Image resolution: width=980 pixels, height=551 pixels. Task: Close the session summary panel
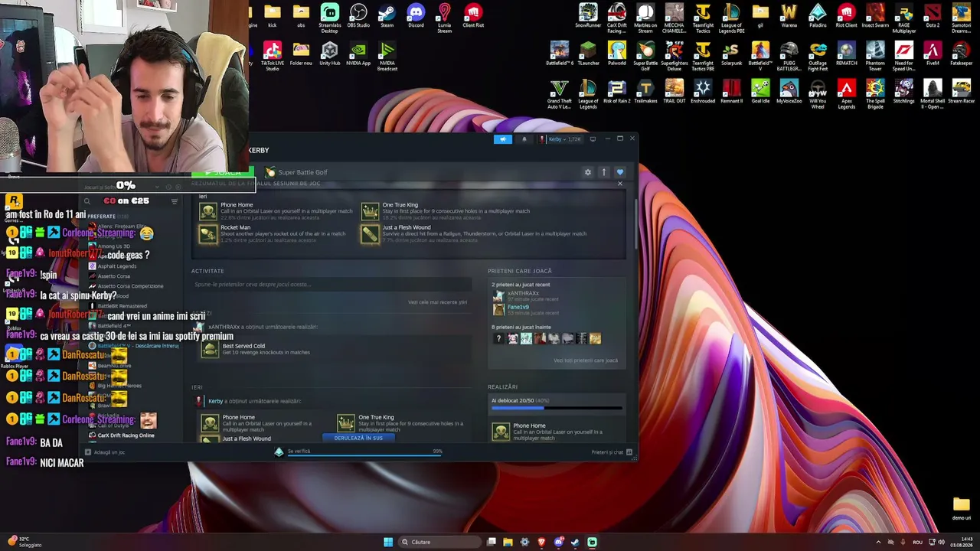point(620,184)
